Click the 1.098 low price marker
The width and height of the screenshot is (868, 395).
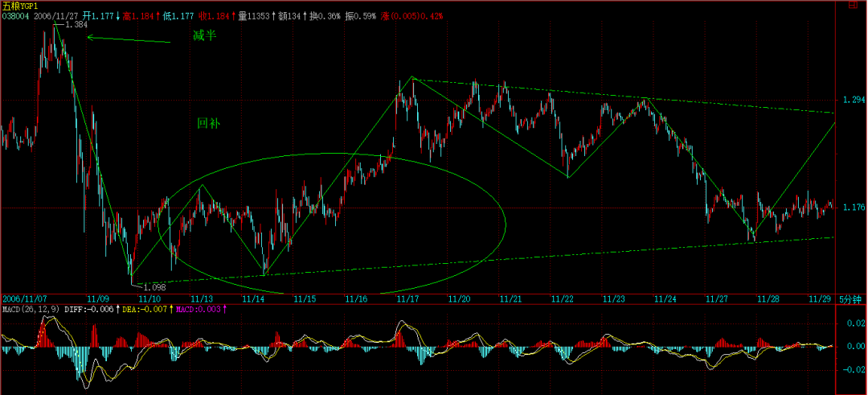pos(154,287)
